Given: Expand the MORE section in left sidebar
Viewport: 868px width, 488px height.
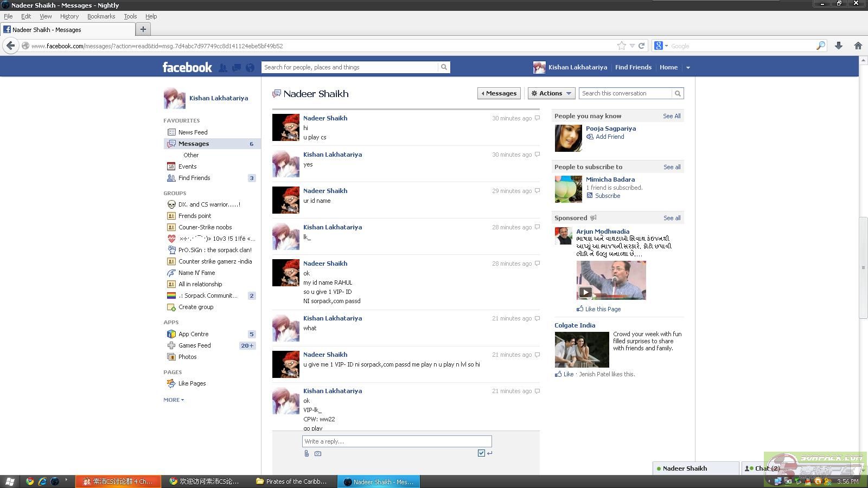Looking at the screenshot, I should point(174,400).
